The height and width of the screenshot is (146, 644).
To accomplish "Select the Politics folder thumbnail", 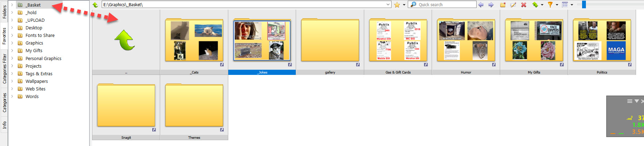I will coord(602,40).
